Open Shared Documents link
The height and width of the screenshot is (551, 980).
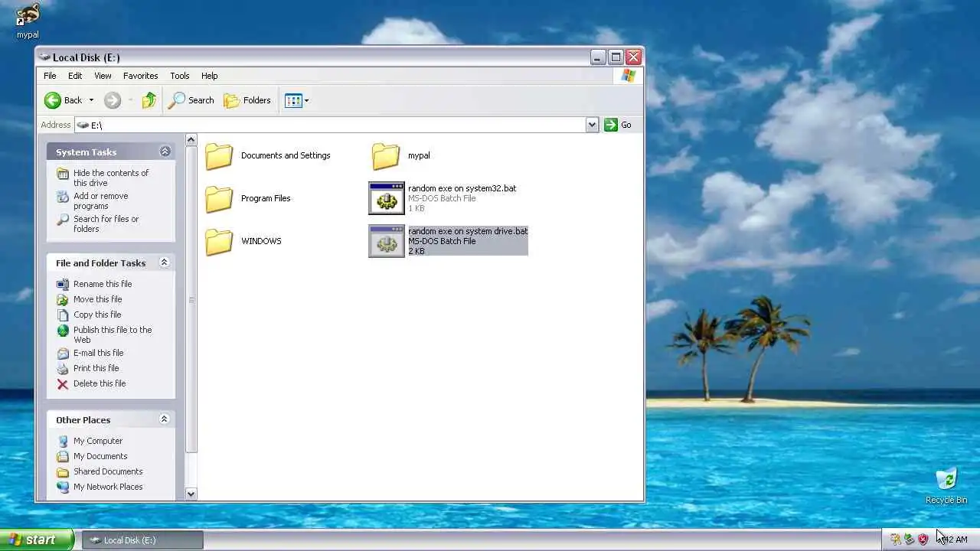(108, 471)
